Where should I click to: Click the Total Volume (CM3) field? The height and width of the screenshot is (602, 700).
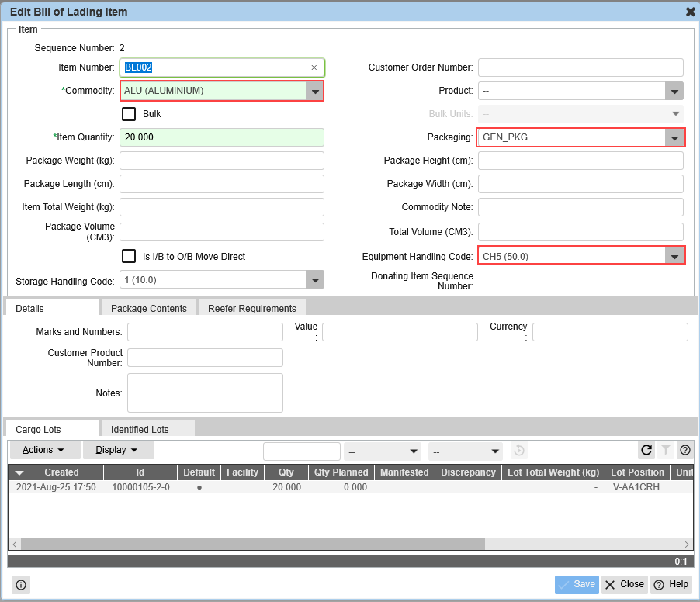(x=580, y=232)
